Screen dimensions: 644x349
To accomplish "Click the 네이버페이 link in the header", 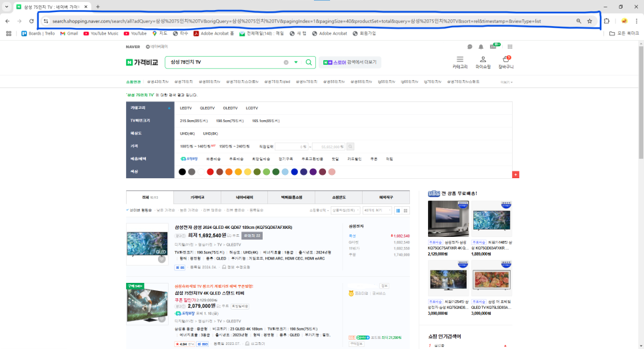I will [157, 47].
